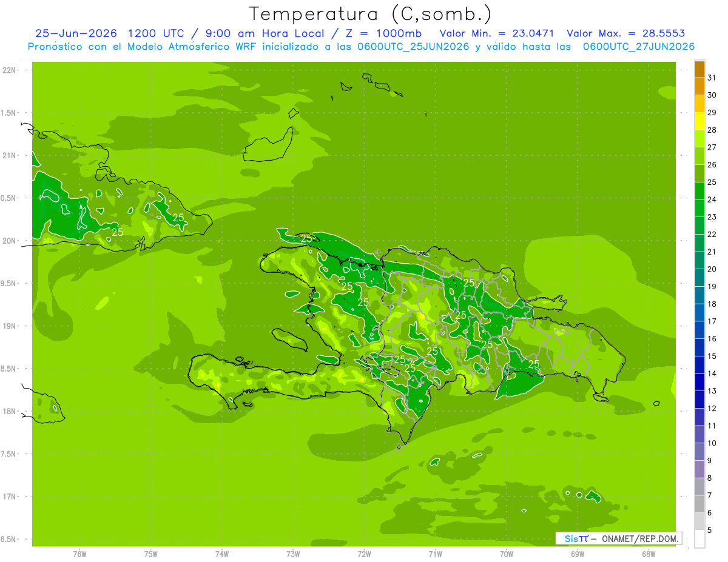Click the legend value "14"
Image resolution: width=728 pixels, height=562 pixels.
[x=712, y=373]
